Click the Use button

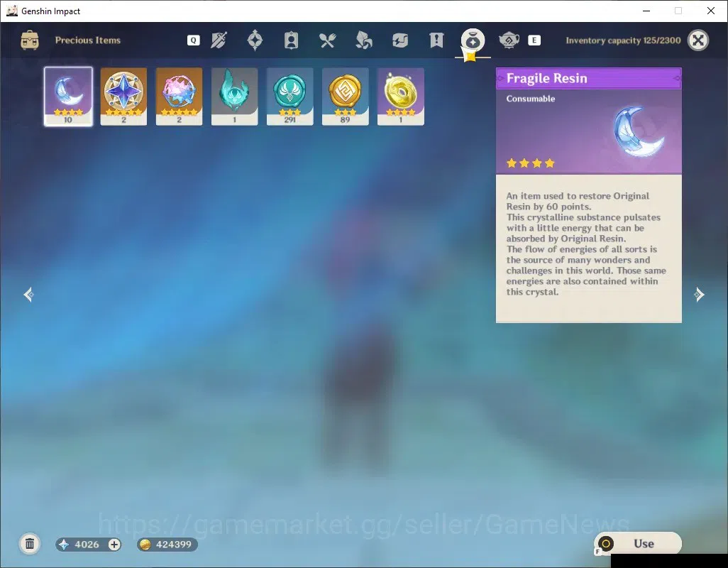click(637, 543)
